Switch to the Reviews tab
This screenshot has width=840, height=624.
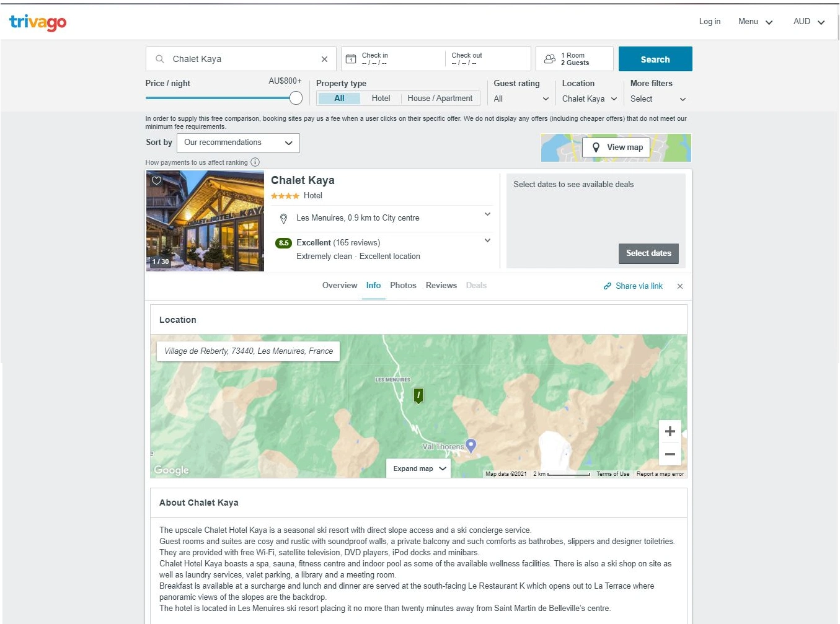(x=441, y=286)
